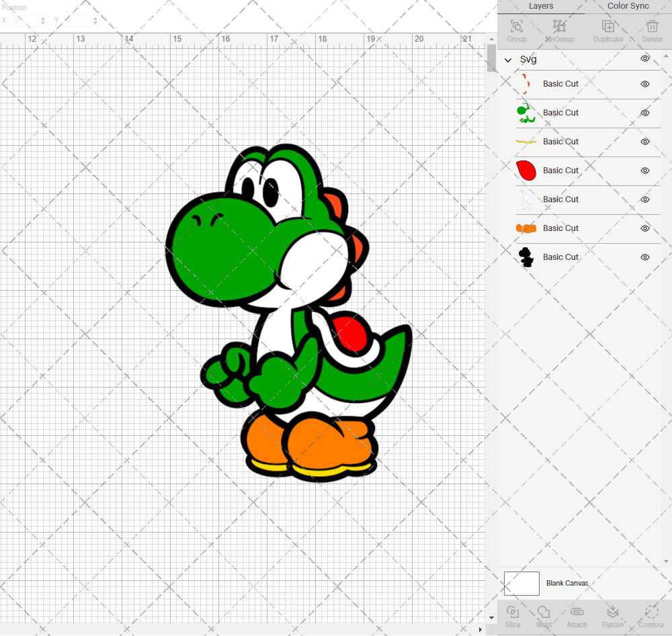Click the Blank Canvas color swatch
Viewport: 672px width, 636px height.
(x=521, y=584)
